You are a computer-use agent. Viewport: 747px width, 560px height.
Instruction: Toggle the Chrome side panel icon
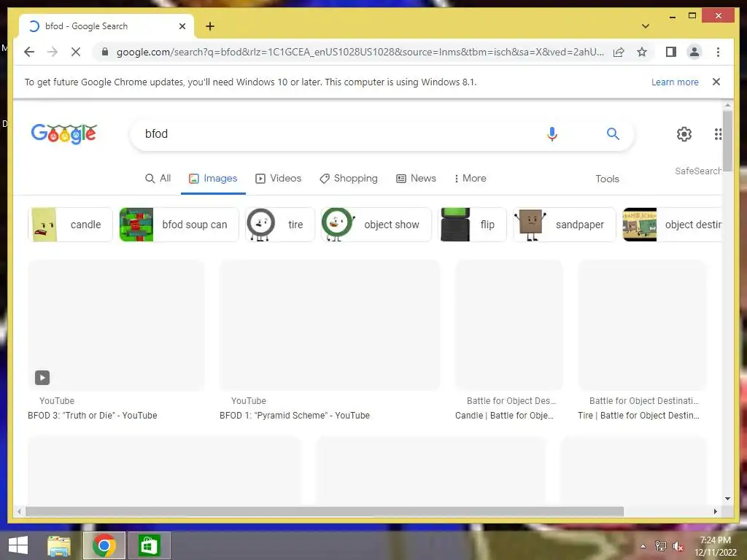(x=671, y=52)
